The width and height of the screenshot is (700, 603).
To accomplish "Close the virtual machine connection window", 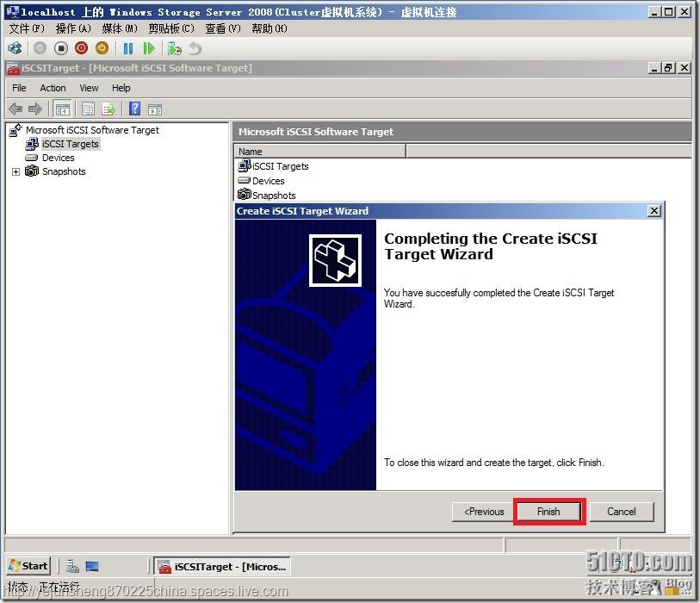I will point(685,12).
